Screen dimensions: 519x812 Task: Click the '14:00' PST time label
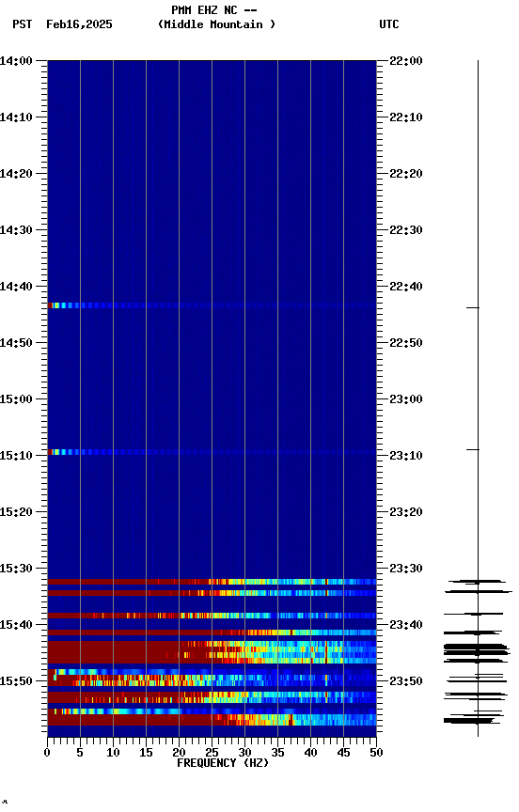point(16,61)
